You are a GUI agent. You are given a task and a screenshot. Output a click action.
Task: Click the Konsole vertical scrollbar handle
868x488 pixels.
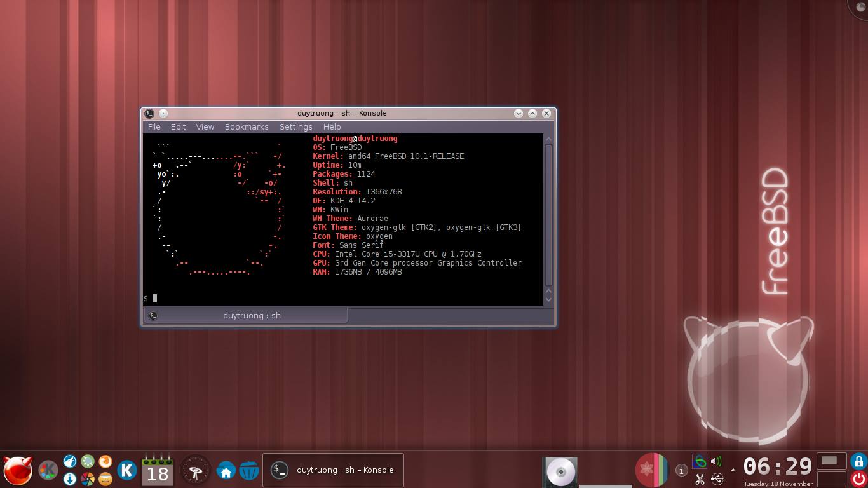point(548,215)
